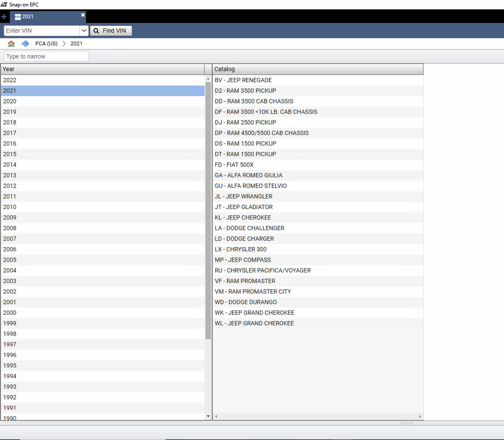Open GU - ALFA ROMEO STELVIO catalog
Image resolution: width=504 pixels, height=440 pixels.
[318, 186]
